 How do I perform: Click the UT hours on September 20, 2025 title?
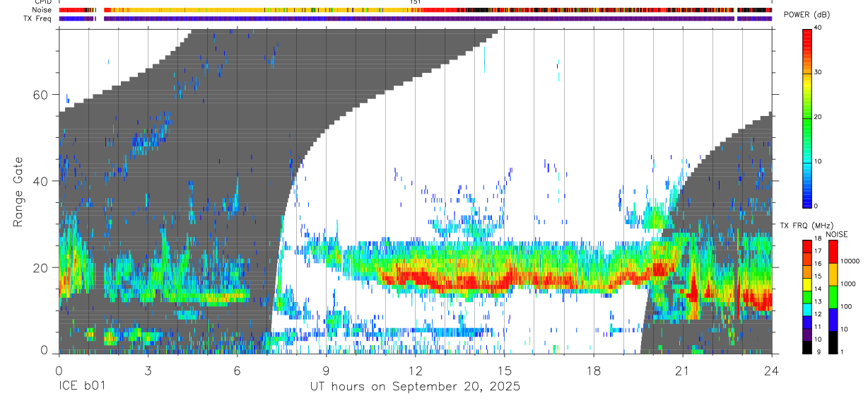(415, 387)
